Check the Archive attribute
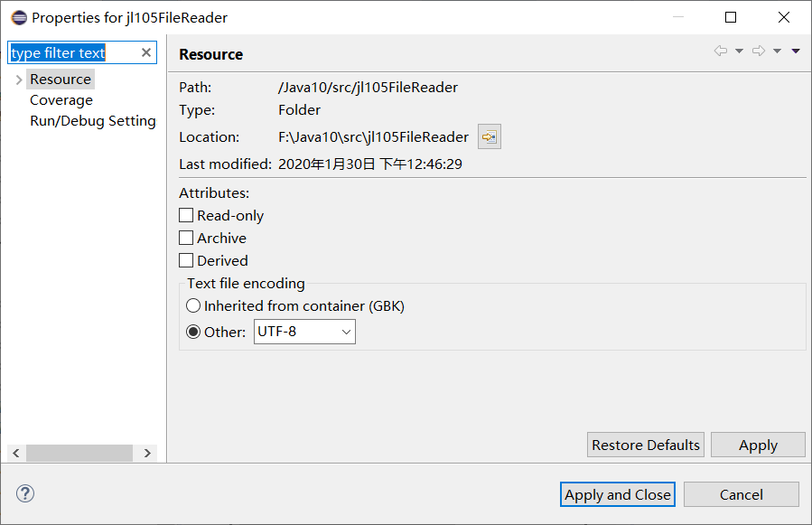 [x=186, y=238]
